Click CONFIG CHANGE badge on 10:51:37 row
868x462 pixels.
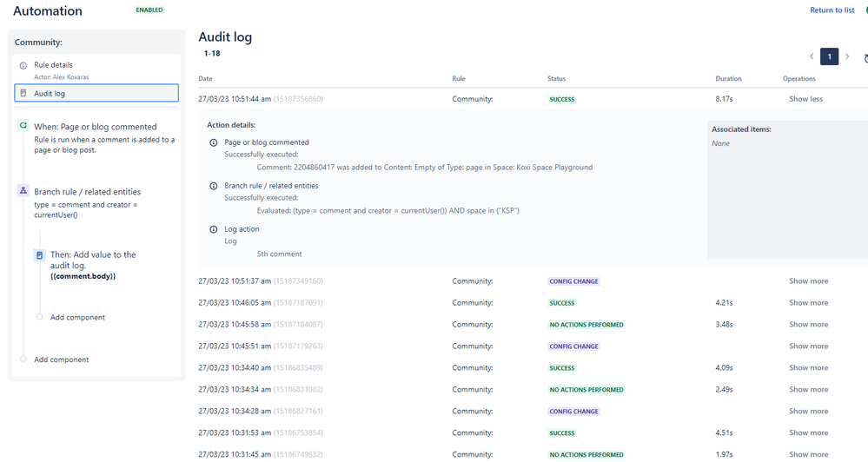pyautogui.click(x=574, y=281)
